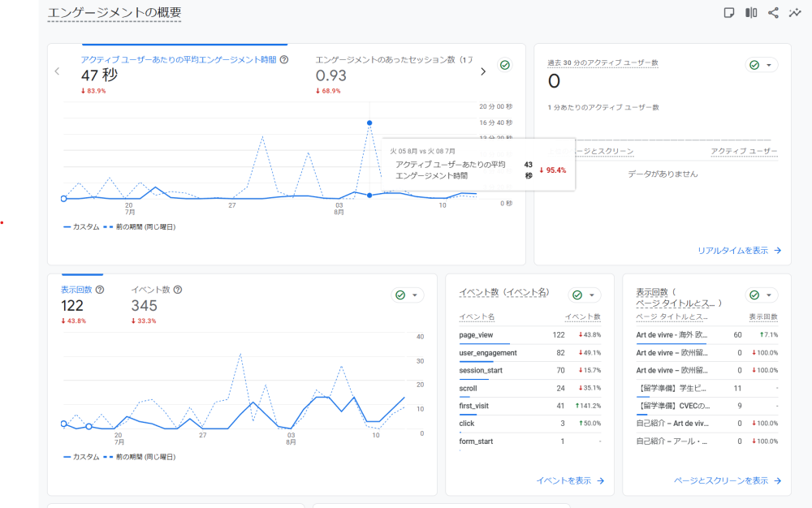Image resolution: width=812 pixels, height=508 pixels.
Task: Click help icon next to 表示回数
Action: click(x=100, y=290)
